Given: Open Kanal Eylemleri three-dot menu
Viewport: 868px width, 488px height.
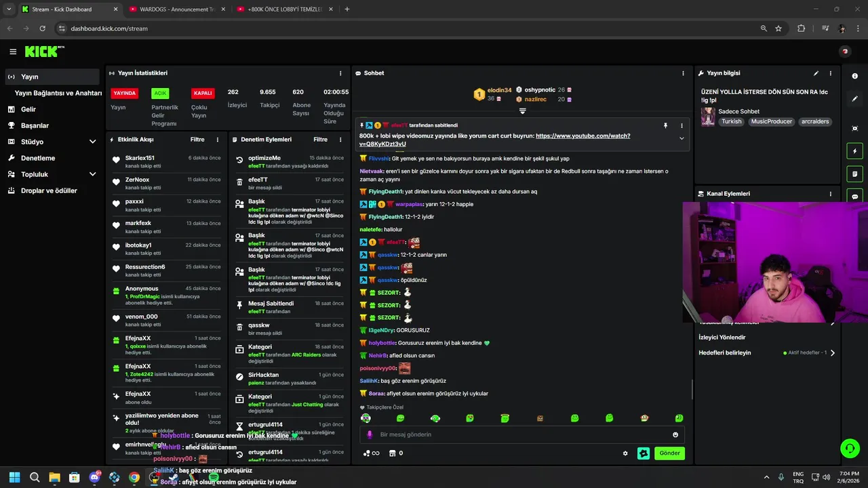Looking at the screenshot, I should (831, 194).
